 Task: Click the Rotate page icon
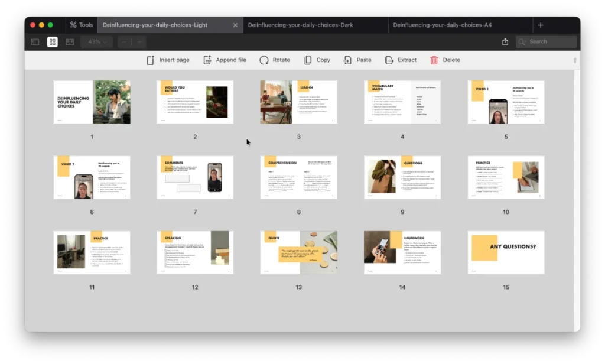coord(264,60)
